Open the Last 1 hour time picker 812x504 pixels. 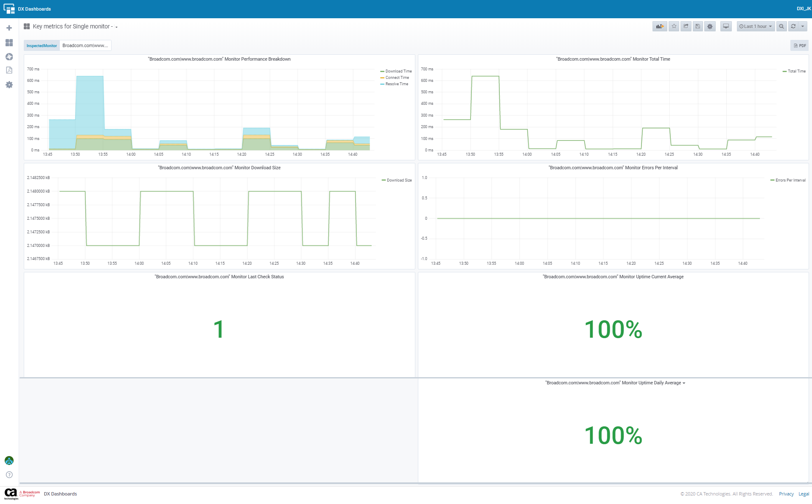pos(755,26)
